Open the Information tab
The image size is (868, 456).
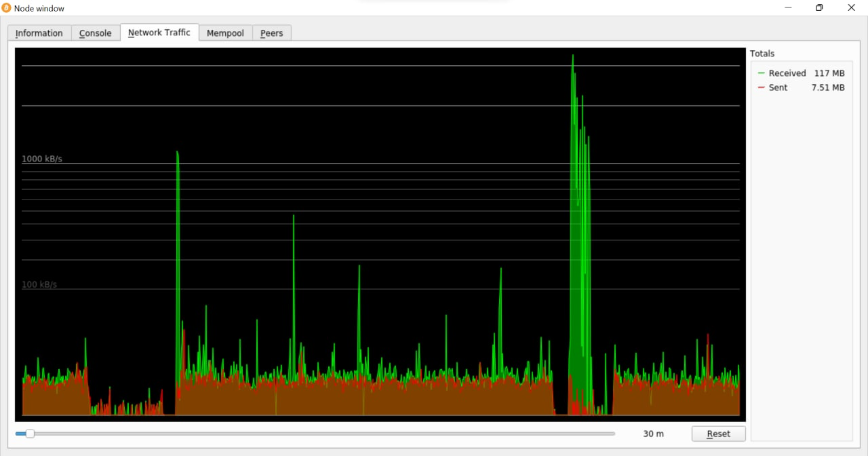click(39, 33)
